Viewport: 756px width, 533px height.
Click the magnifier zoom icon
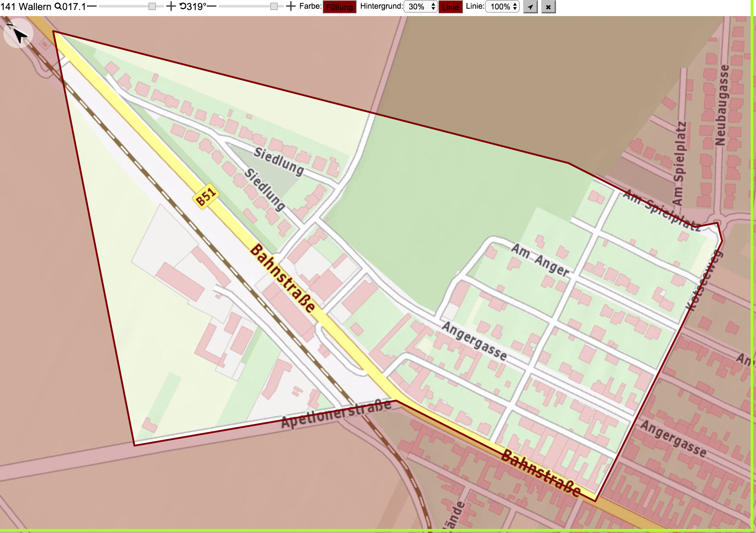click(58, 6)
